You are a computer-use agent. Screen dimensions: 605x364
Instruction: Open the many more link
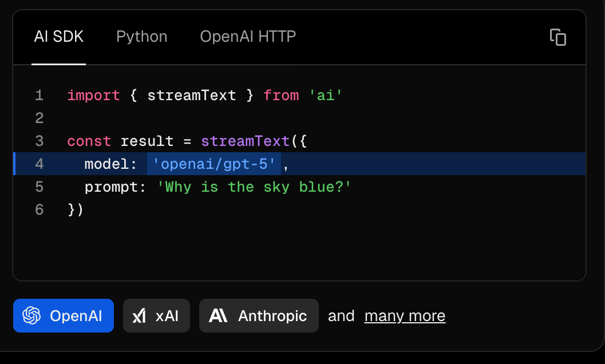405,316
